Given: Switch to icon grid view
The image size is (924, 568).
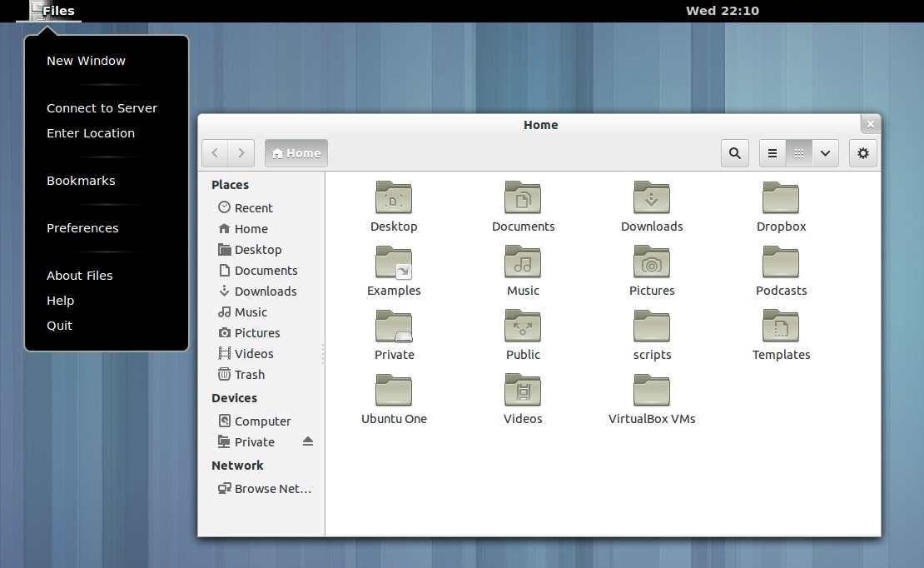Looking at the screenshot, I should coord(799,153).
